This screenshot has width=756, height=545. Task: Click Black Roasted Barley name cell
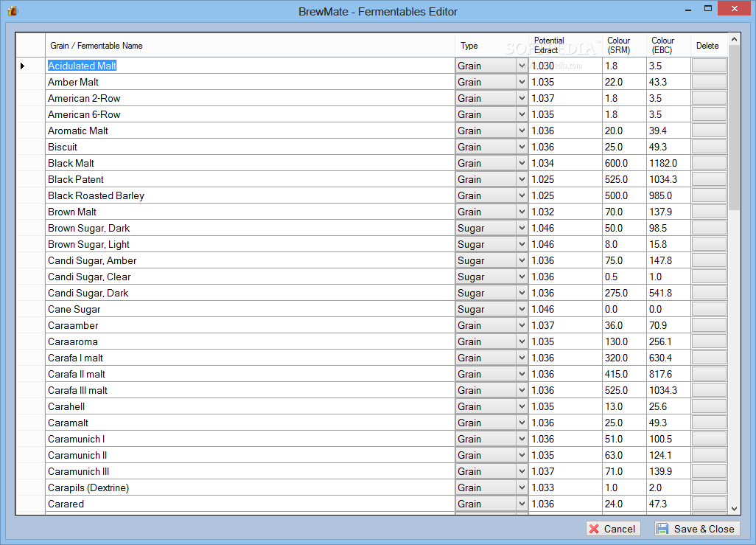point(250,195)
